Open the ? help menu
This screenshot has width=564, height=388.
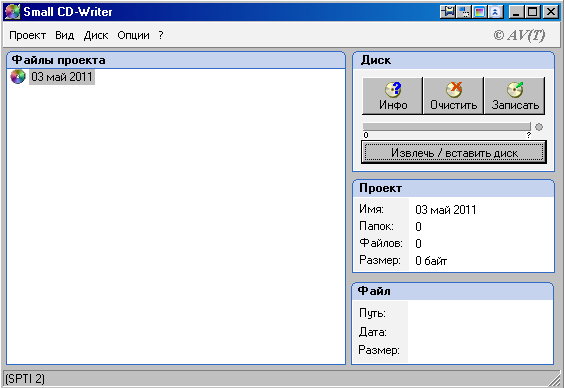coord(161,35)
